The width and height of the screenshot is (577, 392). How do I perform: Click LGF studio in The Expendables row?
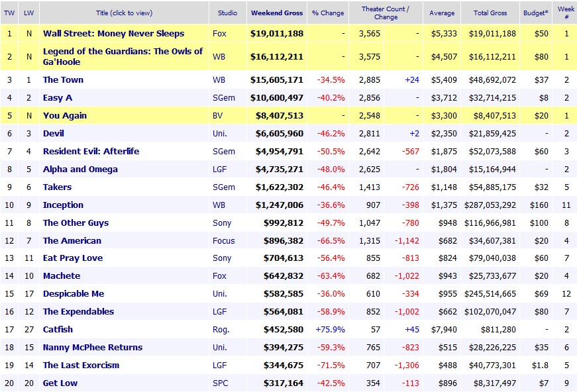[x=220, y=311]
